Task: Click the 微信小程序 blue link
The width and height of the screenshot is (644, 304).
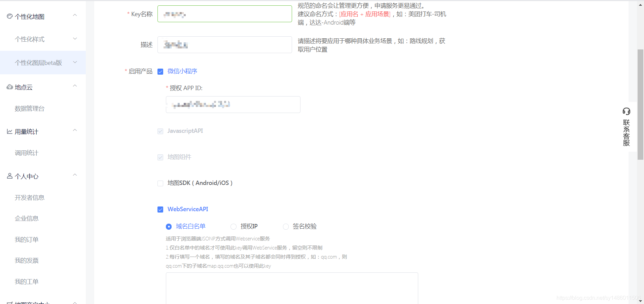Action: tap(182, 71)
